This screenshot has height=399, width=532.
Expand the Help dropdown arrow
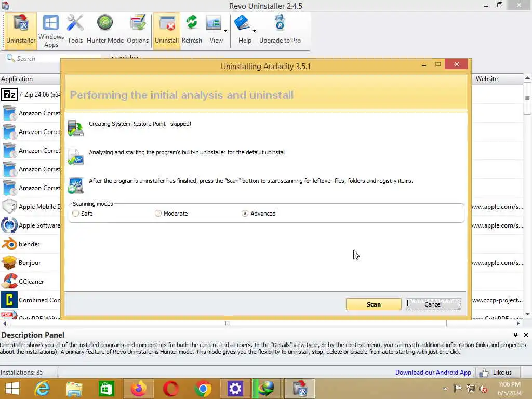coord(254,31)
